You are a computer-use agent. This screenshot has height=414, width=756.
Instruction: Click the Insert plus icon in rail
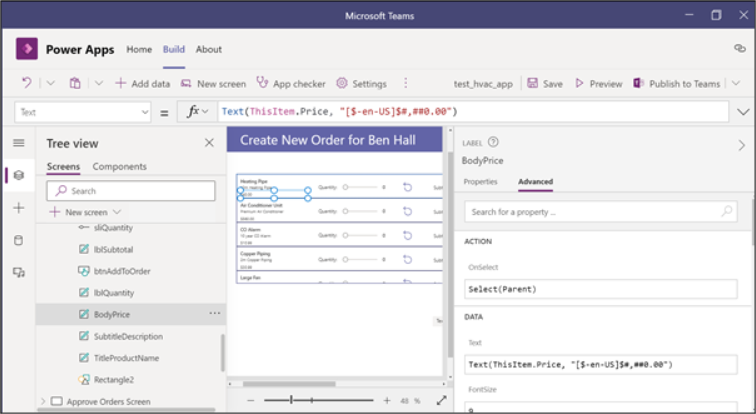pyautogui.click(x=19, y=208)
